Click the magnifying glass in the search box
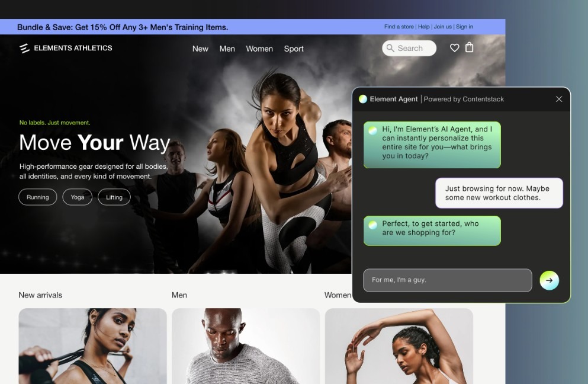Image resolution: width=588 pixels, height=384 pixels. click(390, 49)
